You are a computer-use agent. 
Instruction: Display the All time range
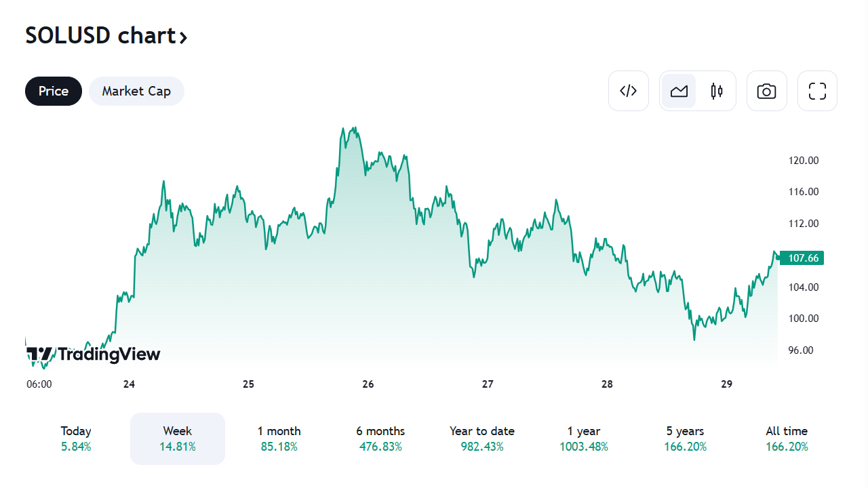point(787,439)
